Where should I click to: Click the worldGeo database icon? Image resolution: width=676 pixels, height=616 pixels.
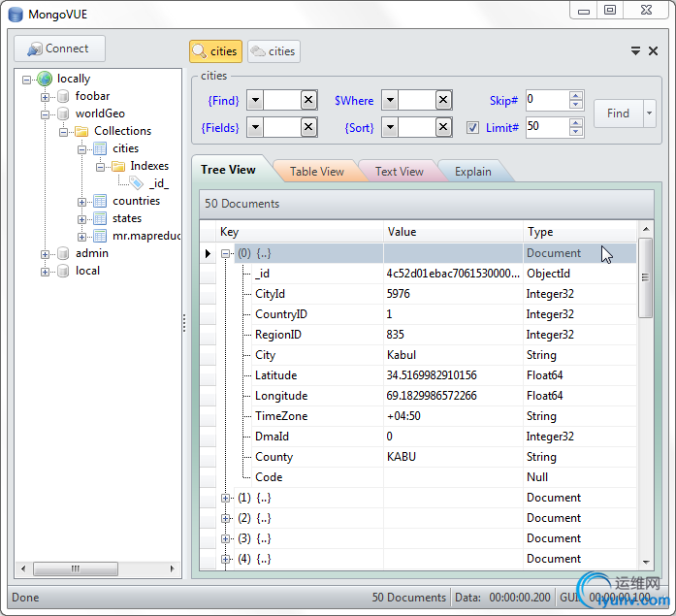[63, 113]
